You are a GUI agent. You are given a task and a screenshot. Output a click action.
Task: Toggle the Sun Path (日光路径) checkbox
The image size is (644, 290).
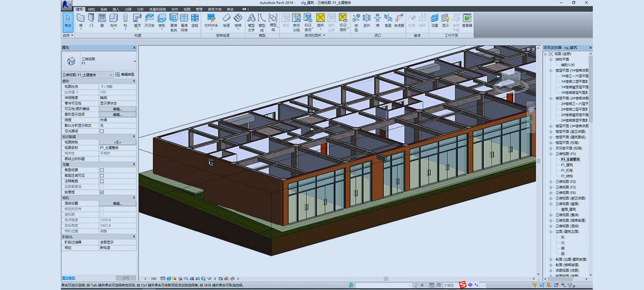tap(102, 131)
